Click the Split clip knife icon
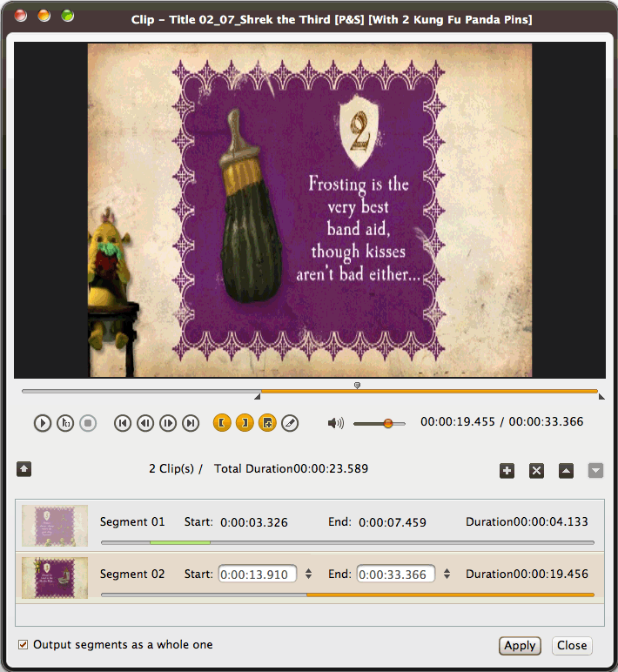Image resolution: width=618 pixels, height=672 pixels. tap(290, 423)
